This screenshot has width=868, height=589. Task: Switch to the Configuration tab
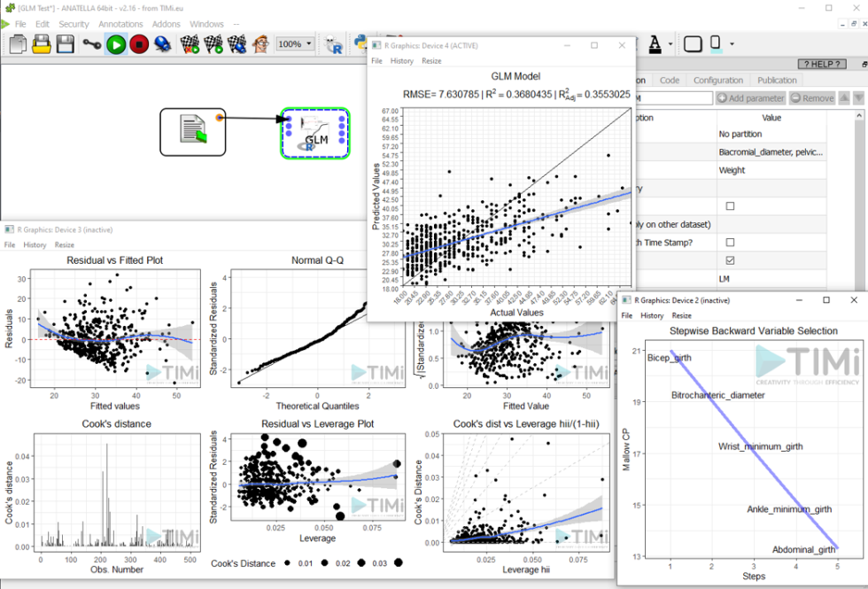717,81
